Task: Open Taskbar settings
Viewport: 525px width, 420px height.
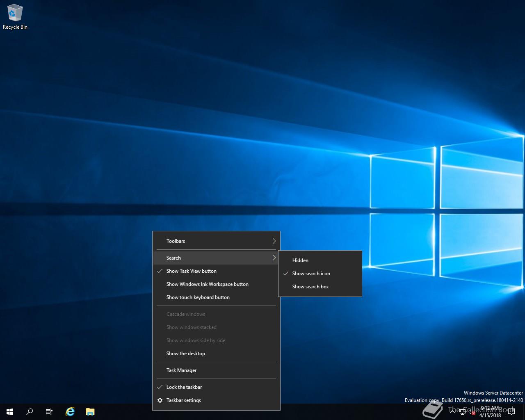Action: click(216, 400)
